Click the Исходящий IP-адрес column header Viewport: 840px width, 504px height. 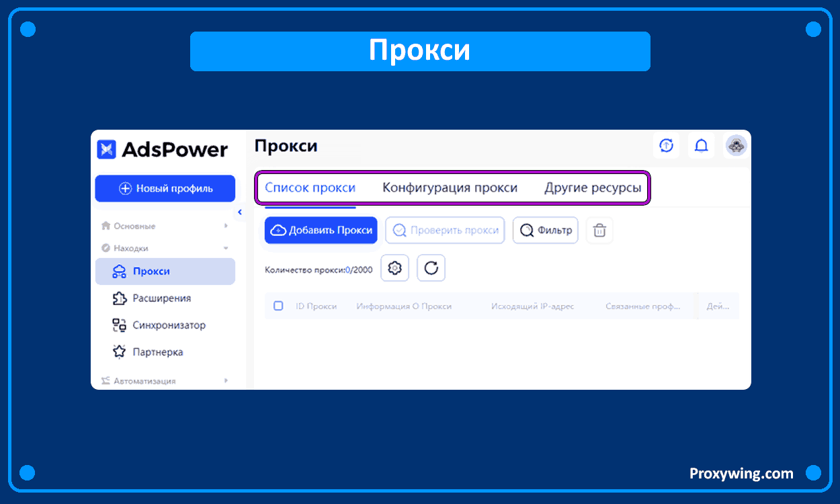532,306
